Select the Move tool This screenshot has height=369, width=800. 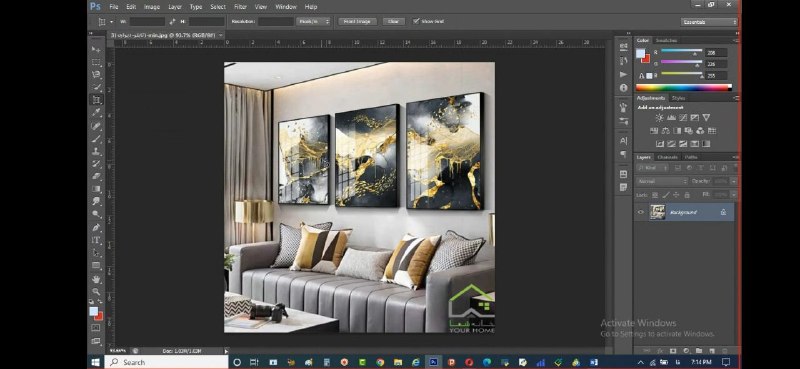pyautogui.click(x=96, y=49)
